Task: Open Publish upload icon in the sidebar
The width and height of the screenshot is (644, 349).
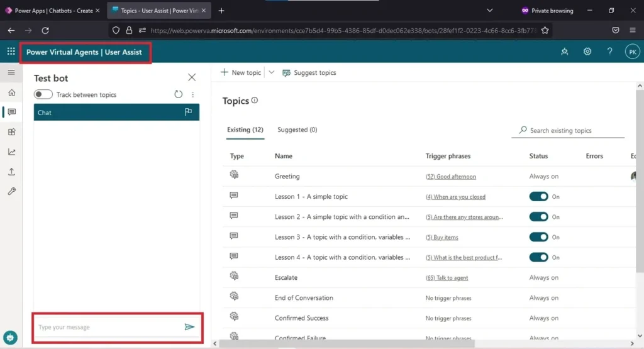Action: (x=11, y=172)
